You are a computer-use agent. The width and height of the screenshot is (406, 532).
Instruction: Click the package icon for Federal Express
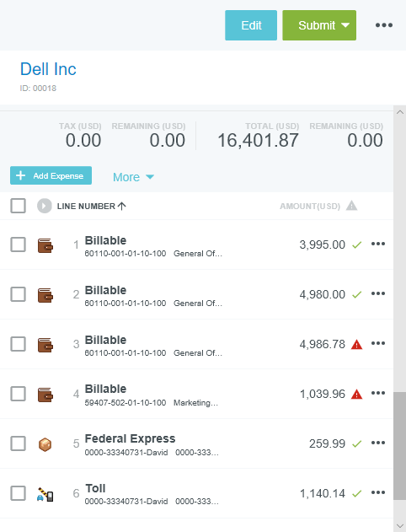click(45, 444)
